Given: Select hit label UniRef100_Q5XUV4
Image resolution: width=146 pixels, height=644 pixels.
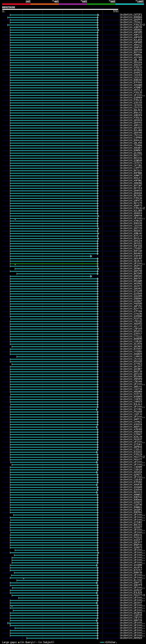Looking at the screenshot, I should click(131, 63).
